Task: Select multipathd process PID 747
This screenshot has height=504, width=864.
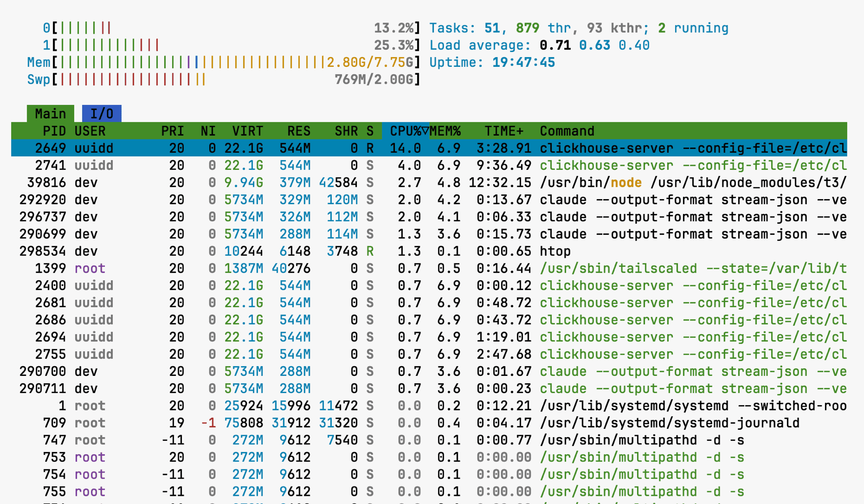Action: (x=429, y=440)
